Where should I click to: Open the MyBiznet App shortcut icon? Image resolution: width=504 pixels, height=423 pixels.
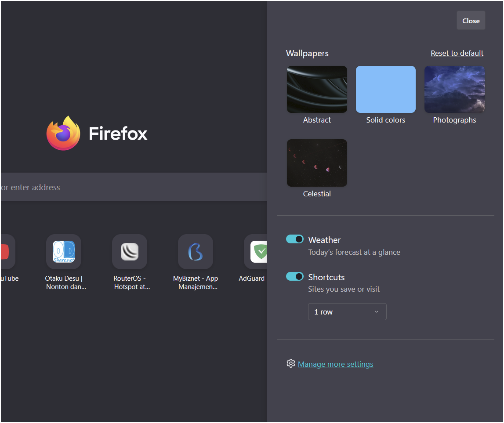click(x=196, y=251)
